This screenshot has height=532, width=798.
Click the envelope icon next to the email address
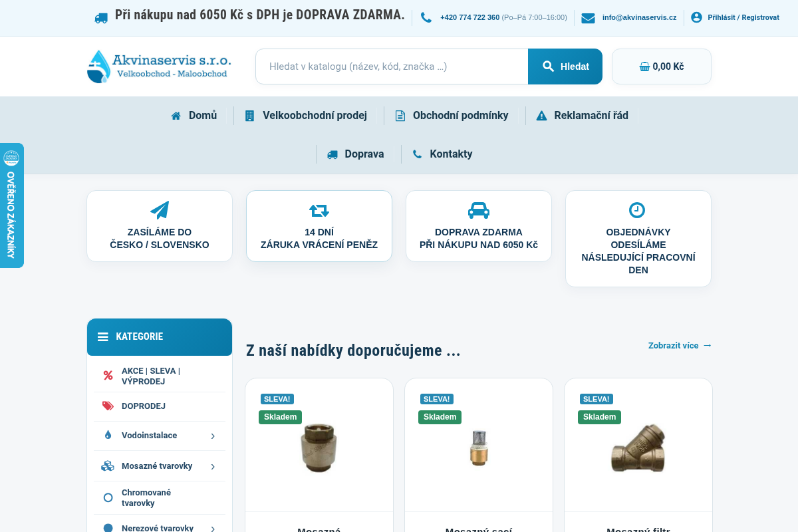pos(588,18)
